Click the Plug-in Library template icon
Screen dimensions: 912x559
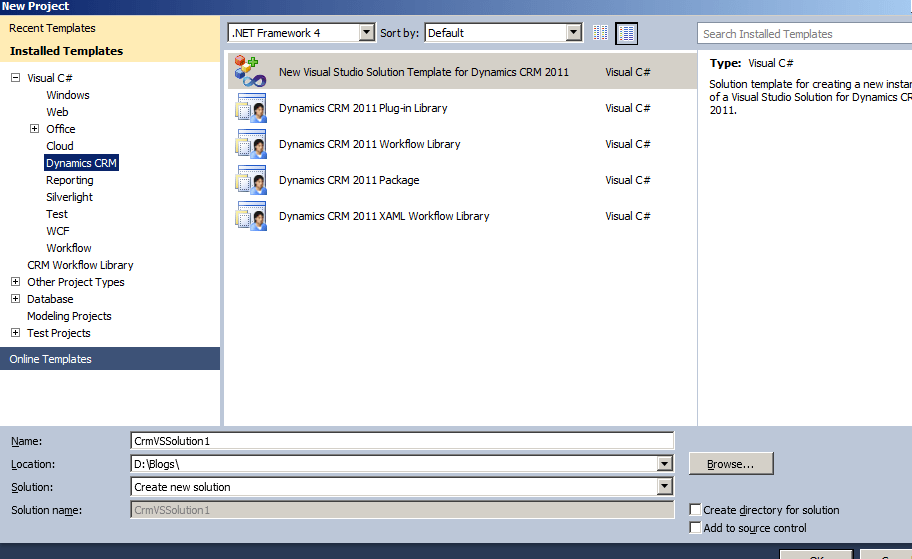pos(251,108)
